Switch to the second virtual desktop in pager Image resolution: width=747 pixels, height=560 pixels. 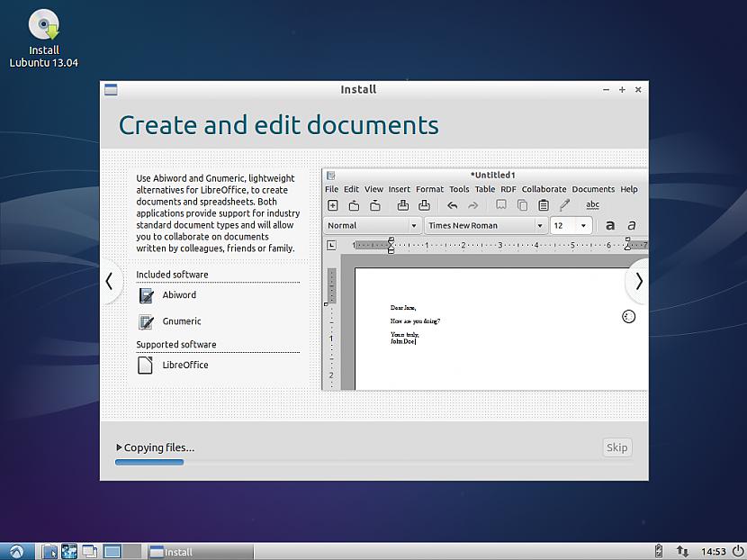tap(132, 551)
